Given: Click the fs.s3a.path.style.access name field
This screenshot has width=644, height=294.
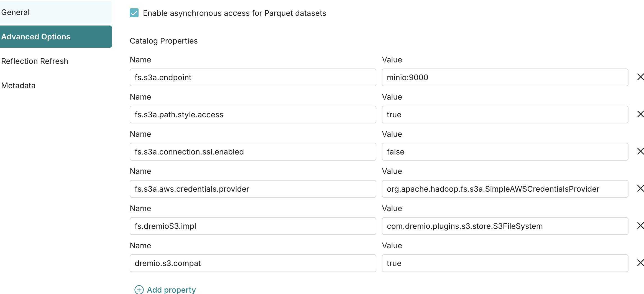Looking at the screenshot, I should (x=252, y=115).
